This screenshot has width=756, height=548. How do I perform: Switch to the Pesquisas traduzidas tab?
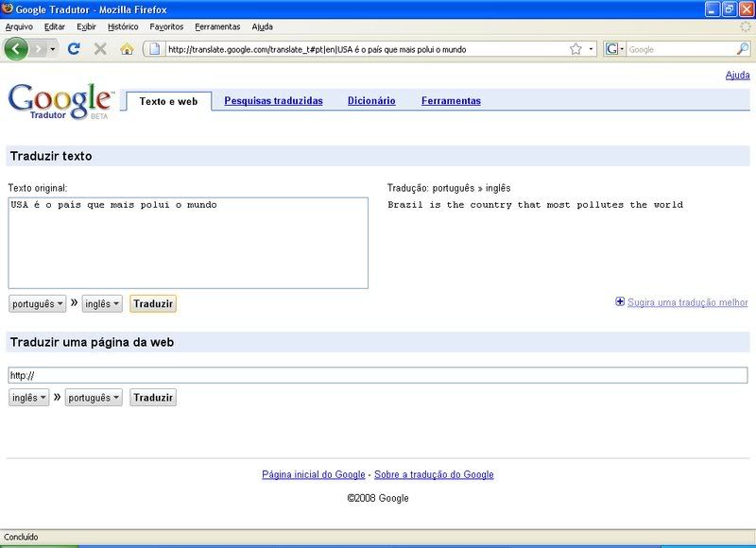coord(273,101)
